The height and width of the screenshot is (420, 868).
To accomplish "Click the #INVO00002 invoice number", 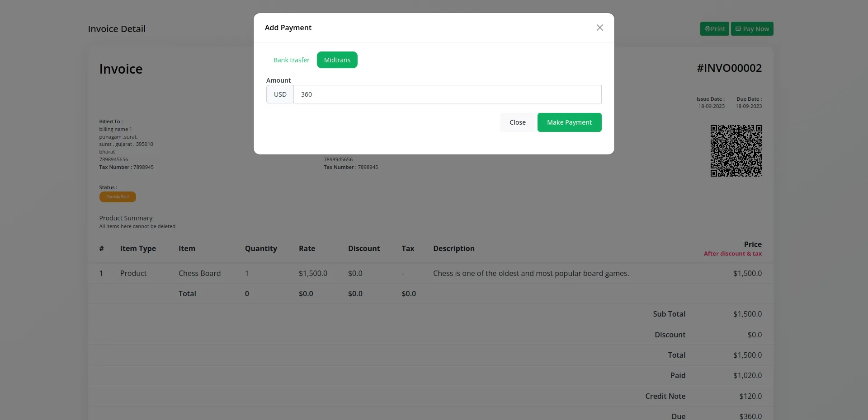I will pos(729,68).
